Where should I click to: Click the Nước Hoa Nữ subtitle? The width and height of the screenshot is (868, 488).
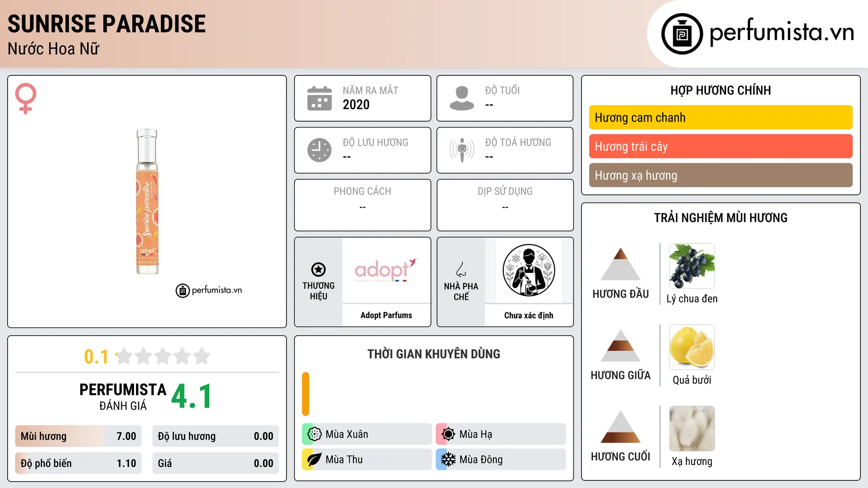(53, 49)
